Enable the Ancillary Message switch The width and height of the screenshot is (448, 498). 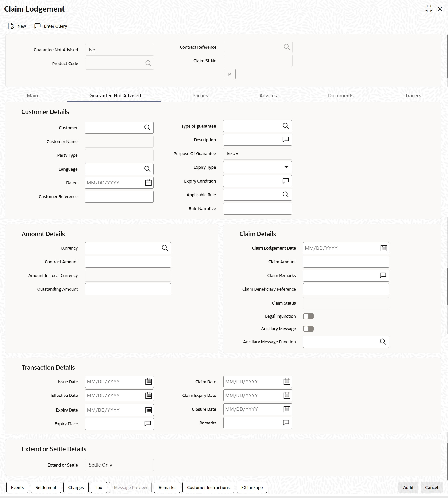(x=308, y=329)
